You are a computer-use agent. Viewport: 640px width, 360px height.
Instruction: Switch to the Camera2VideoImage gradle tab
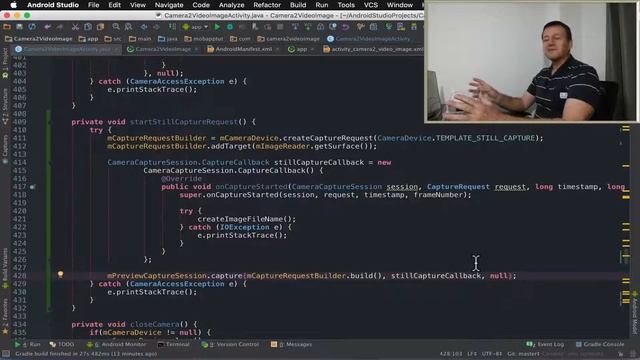click(162, 49)
